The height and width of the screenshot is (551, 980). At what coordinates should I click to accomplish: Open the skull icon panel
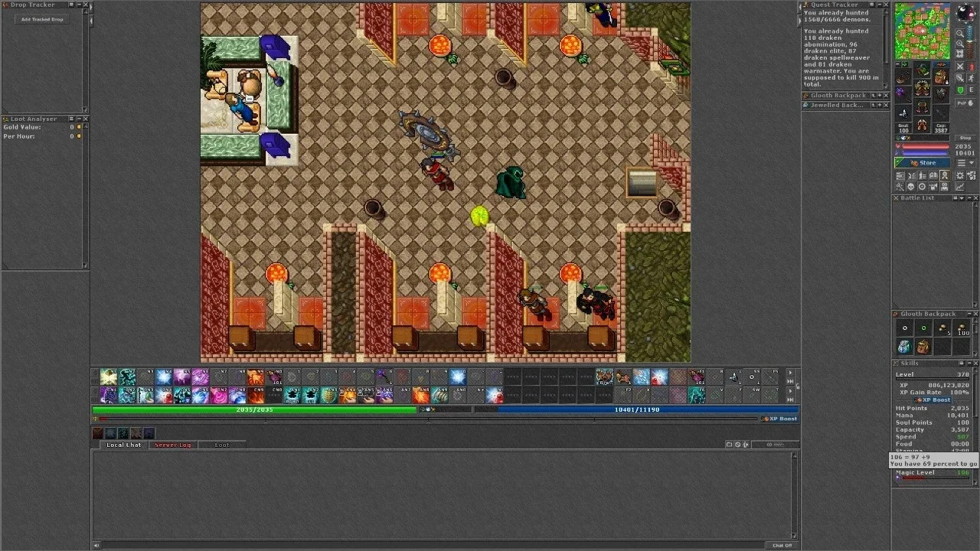click(x=911, y=187)
